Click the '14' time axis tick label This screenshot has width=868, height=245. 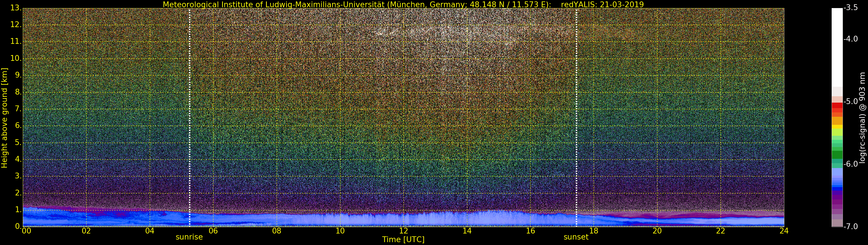(467, 231)
